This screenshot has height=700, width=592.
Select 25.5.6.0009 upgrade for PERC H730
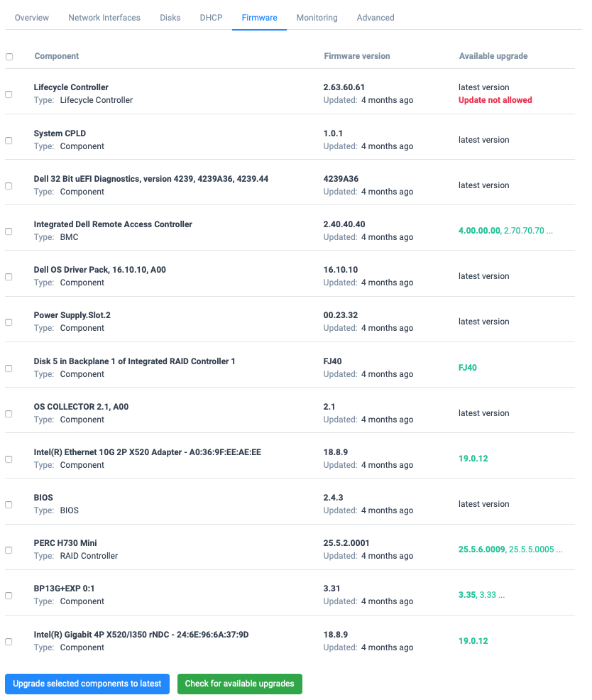pyautogui.click(x=481, y=549)
